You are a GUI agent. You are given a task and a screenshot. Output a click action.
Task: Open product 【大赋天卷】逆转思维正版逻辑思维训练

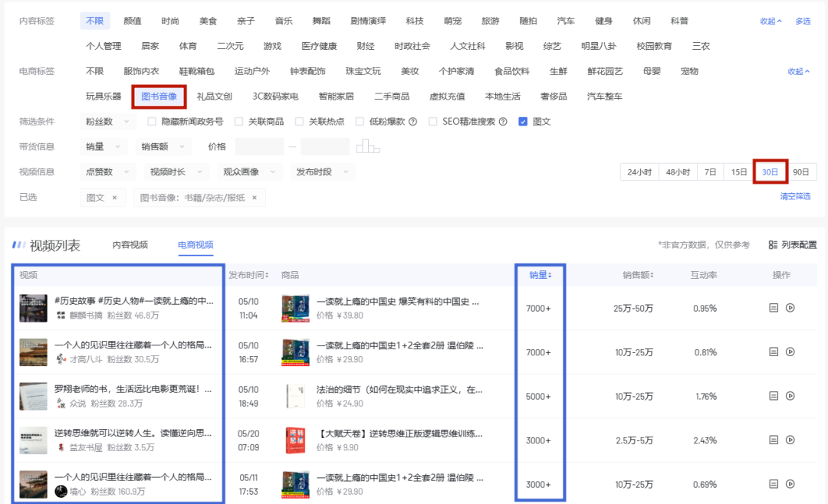click(399, 434)
